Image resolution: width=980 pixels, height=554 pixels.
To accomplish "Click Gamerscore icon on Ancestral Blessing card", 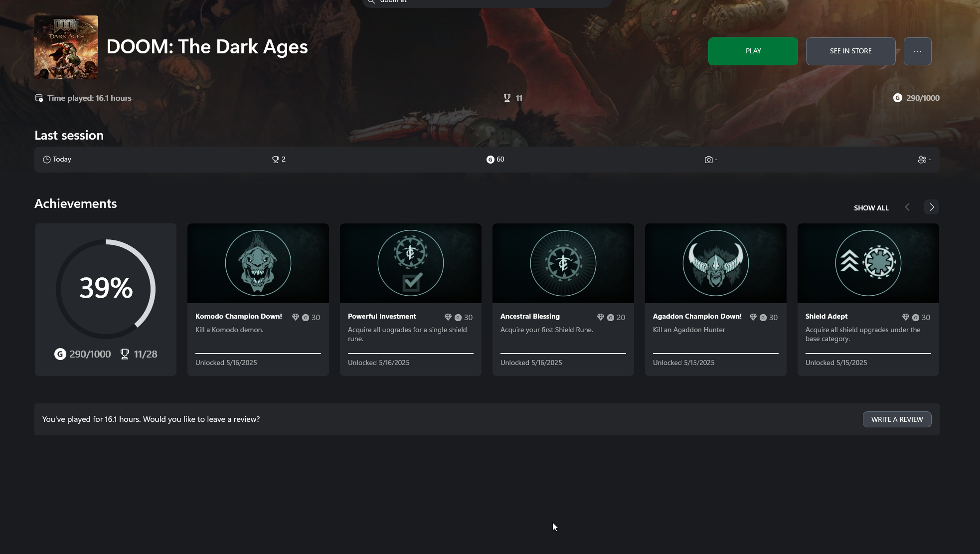I will coord(611,318).
